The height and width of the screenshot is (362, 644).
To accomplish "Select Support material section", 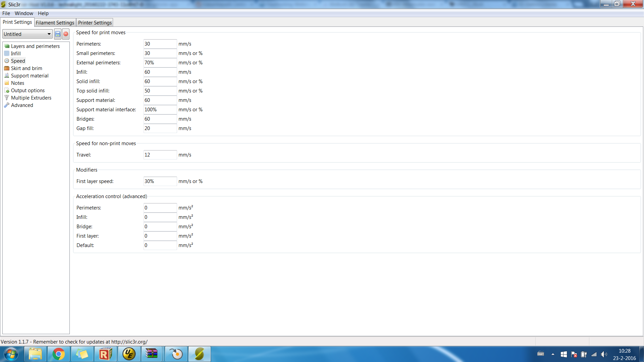I will tap(30, 76).
